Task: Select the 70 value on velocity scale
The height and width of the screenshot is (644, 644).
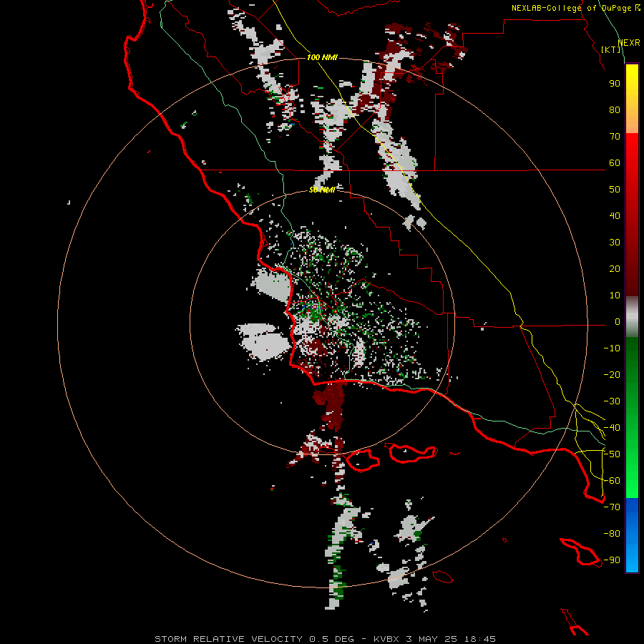Action: [x=615, y=137]
